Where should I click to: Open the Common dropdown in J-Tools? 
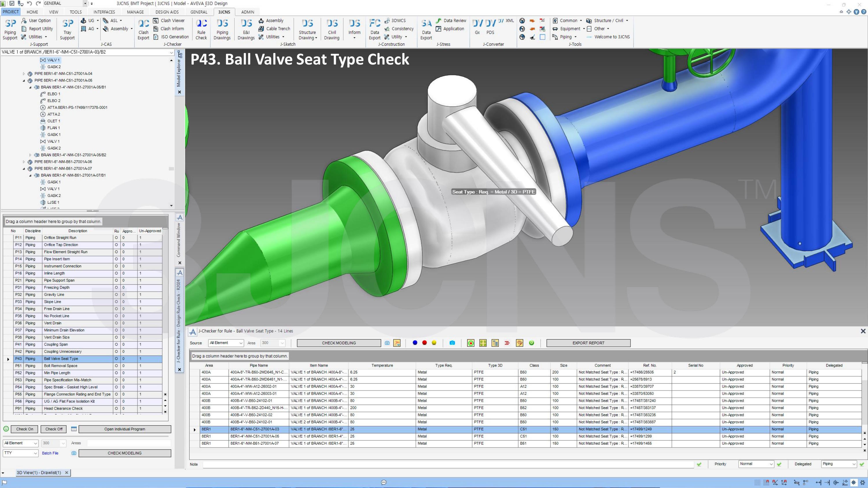click(568, 21)
